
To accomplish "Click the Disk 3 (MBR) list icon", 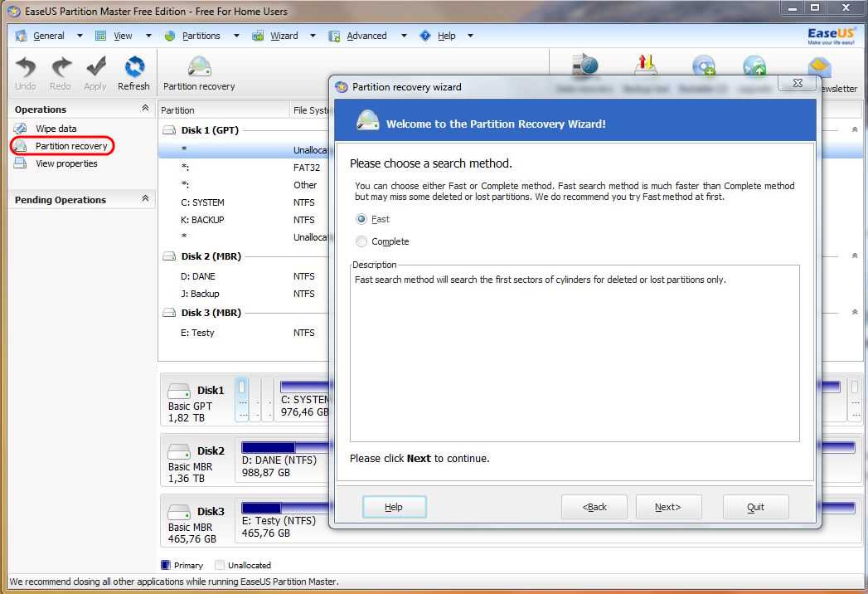I will pos(169,313).
